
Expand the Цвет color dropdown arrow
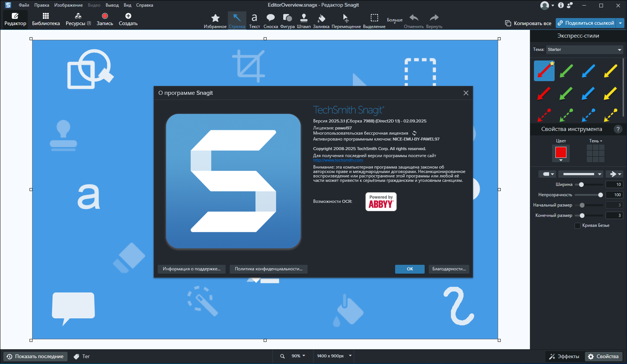(561, 160)
